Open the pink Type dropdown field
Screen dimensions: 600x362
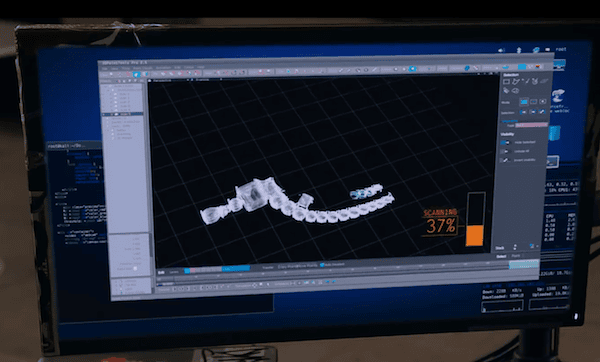531,125
